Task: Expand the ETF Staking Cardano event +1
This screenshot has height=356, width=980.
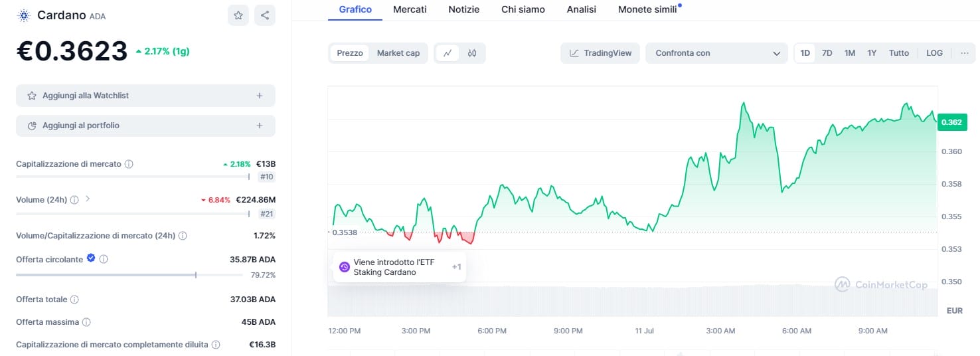Action: 456,267
